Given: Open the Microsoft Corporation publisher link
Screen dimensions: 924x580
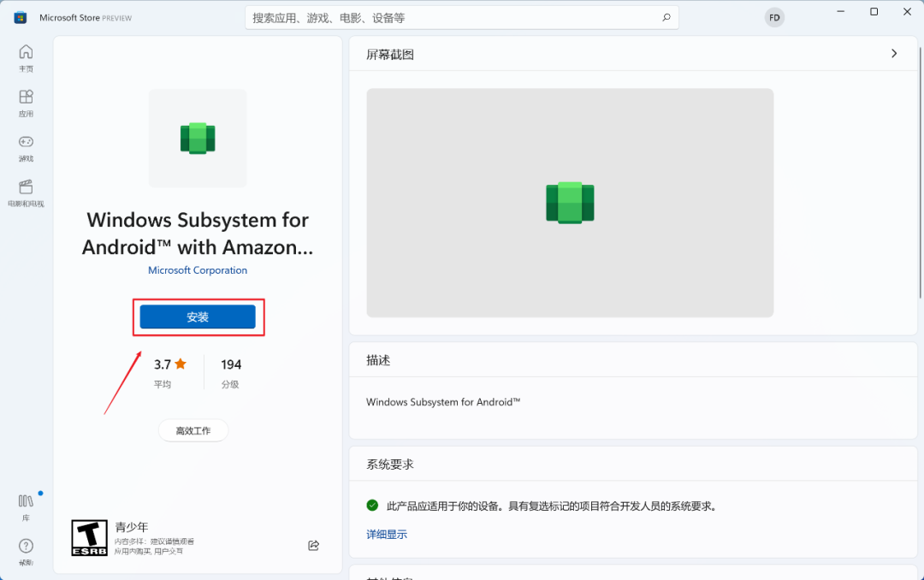Looking at the screenshot, I should pos(198,270).
